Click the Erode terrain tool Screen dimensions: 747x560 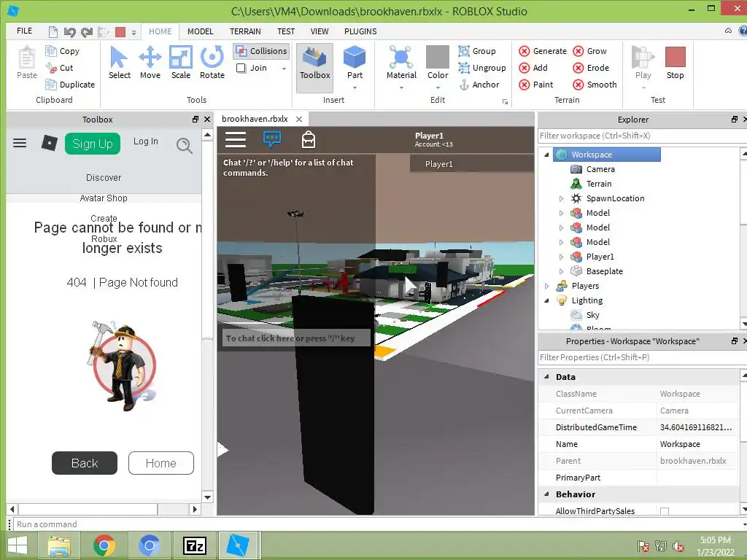(x=591, y=68)
